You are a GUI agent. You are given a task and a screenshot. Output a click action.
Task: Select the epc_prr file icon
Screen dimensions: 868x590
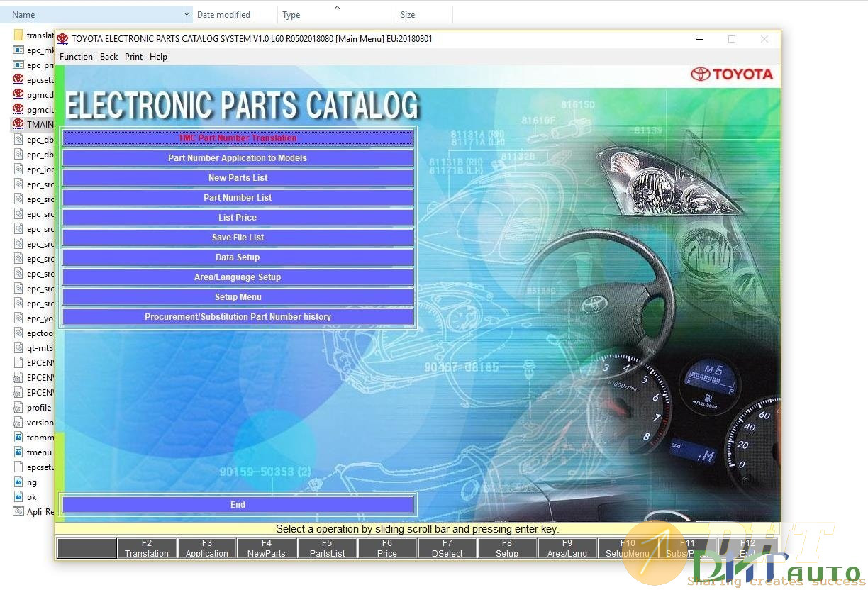pyautogui.click(x=19, y=65)
